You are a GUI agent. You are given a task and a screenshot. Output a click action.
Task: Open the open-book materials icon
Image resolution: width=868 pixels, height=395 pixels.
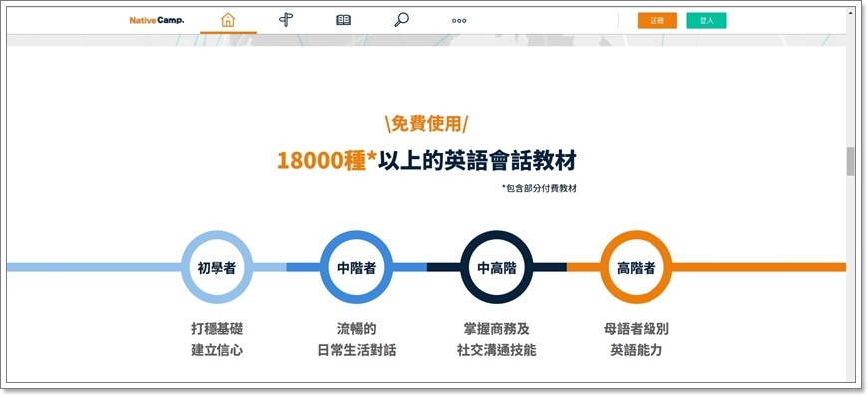[344, 21]
